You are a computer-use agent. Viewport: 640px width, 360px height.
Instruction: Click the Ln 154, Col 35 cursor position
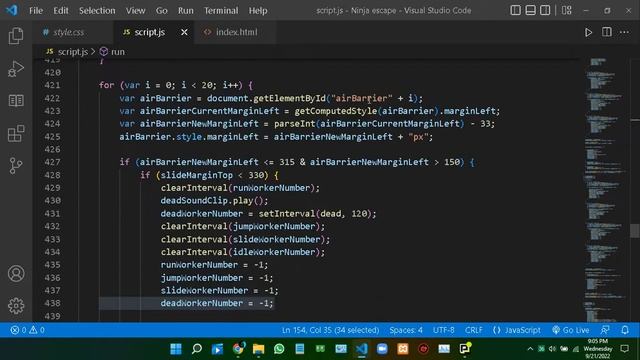click(x=330, y=330)
